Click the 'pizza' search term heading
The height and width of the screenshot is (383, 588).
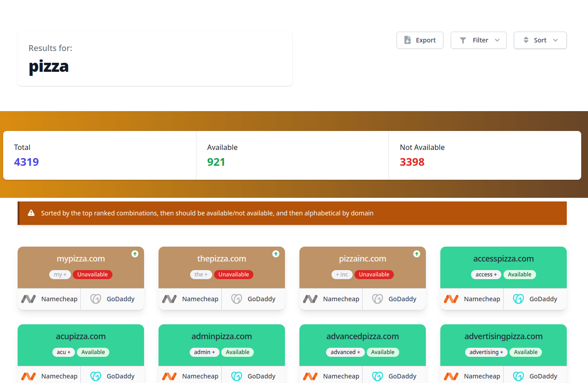coord(49,66)
